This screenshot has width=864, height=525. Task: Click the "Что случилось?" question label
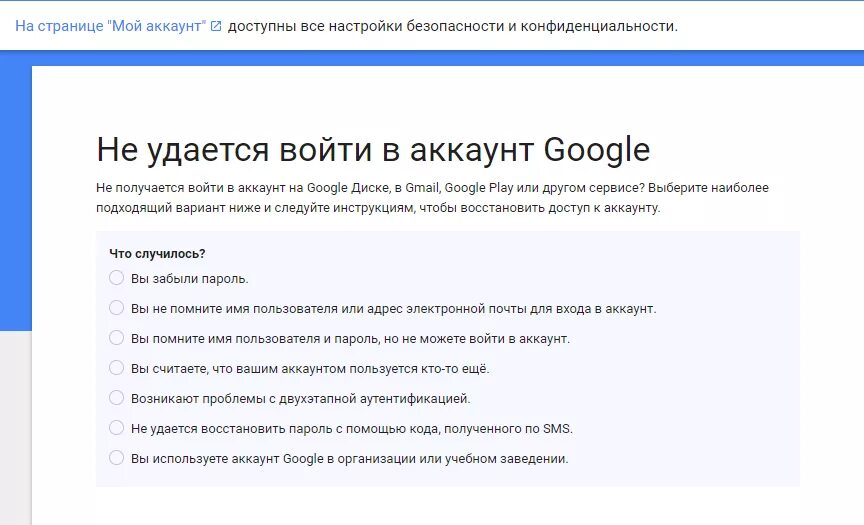[157, 253]
